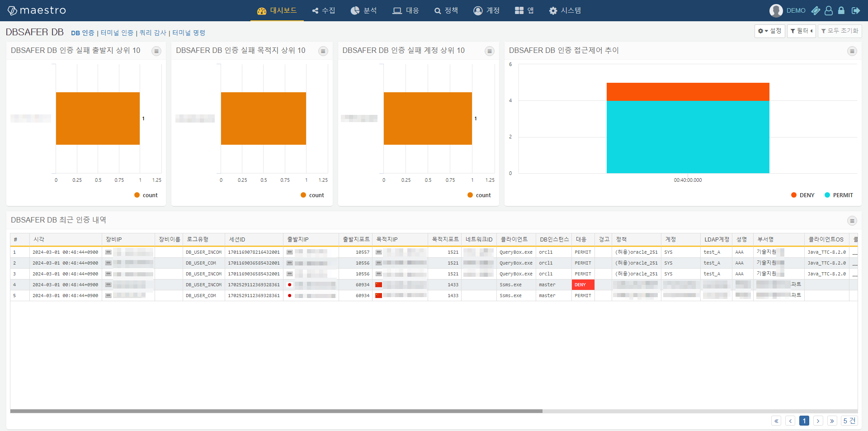The height and width of the screenshot is (431, 868).
Task: Switch to the DB 인증 tab
Action: 82,33
